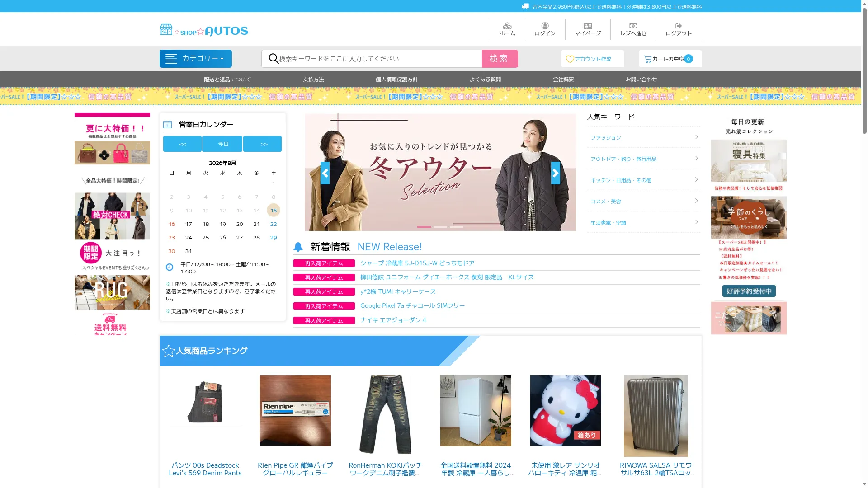This screenshot has height=488, width=868.
Task: Open 個人情報保護方針 menu item
Action: click(x=396, y=80)
